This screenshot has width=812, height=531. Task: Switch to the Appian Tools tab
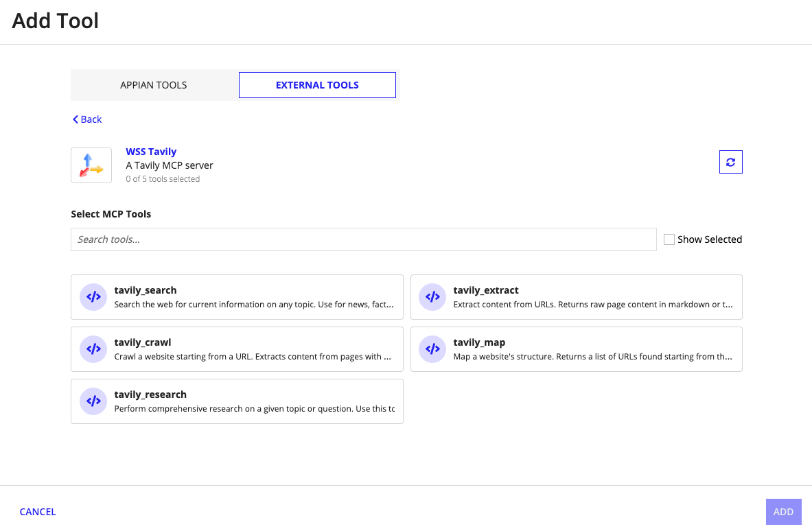[x=154, y=85]
